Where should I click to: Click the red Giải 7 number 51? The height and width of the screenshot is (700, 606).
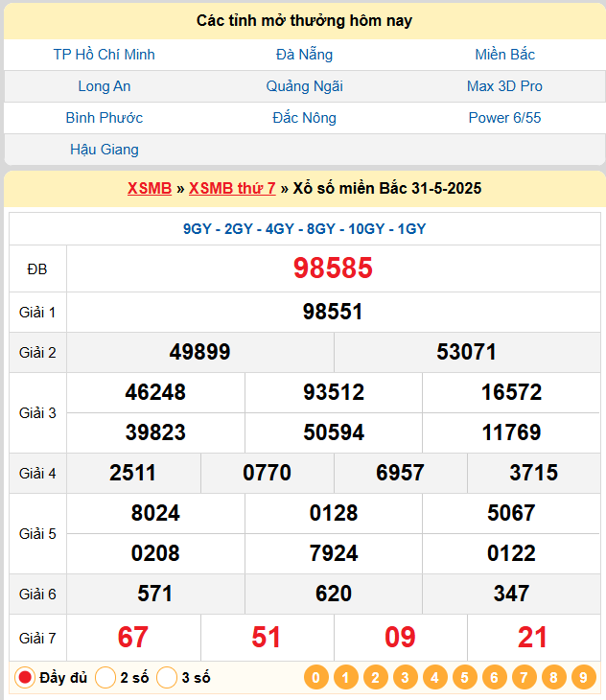pos(266,638)
